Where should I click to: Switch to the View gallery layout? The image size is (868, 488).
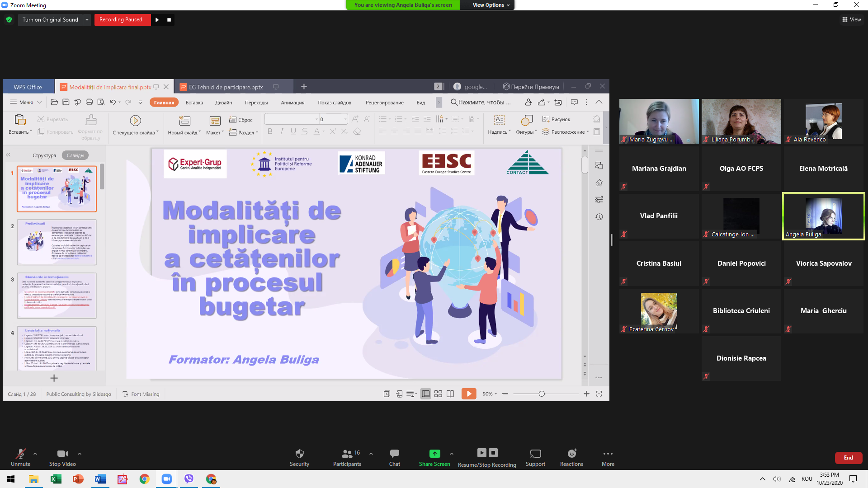pyautogui.click(x=851, y=19)
